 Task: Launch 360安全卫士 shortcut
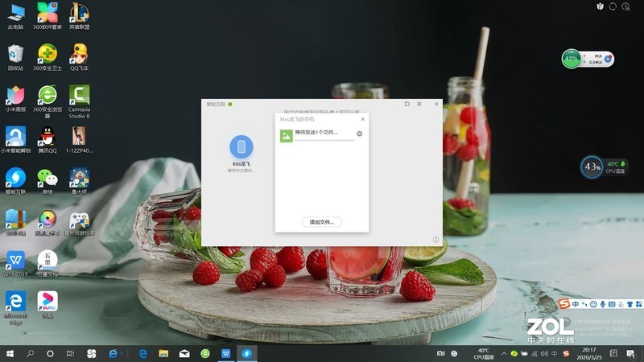(x=47, y=57)
